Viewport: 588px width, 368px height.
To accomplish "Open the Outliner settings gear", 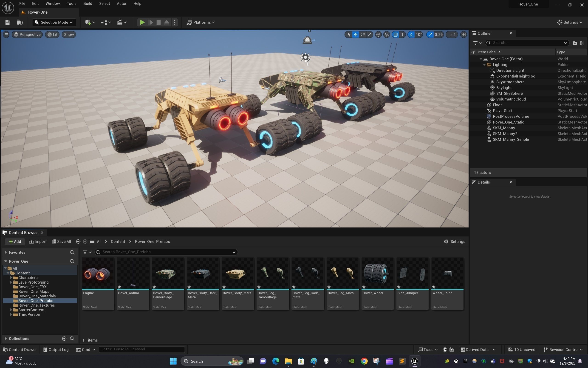I will pos(582,43).
